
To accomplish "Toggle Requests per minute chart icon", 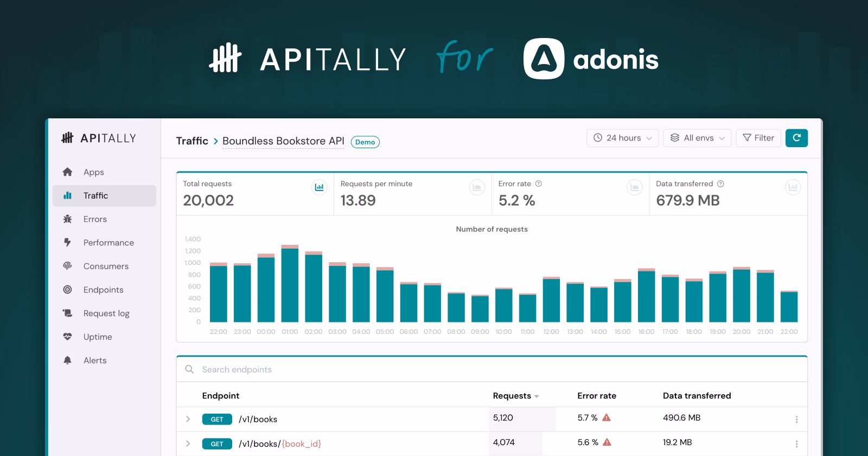I will 477,187.
